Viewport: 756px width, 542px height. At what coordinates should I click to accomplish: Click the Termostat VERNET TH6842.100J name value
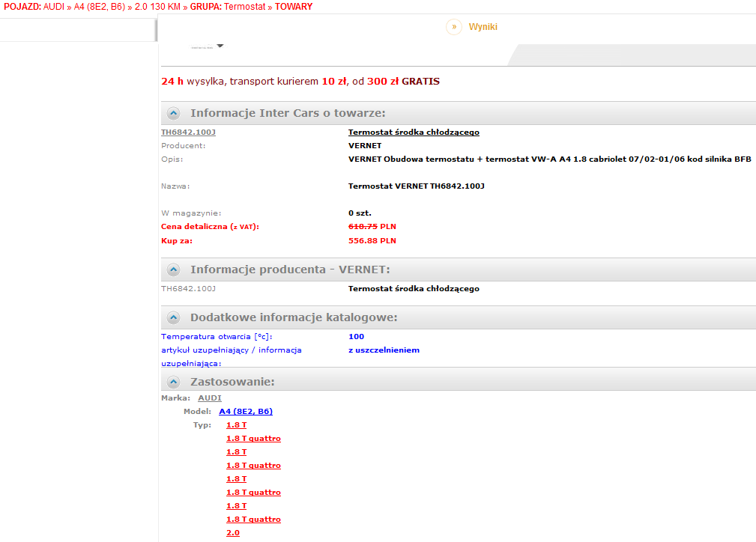417,186
